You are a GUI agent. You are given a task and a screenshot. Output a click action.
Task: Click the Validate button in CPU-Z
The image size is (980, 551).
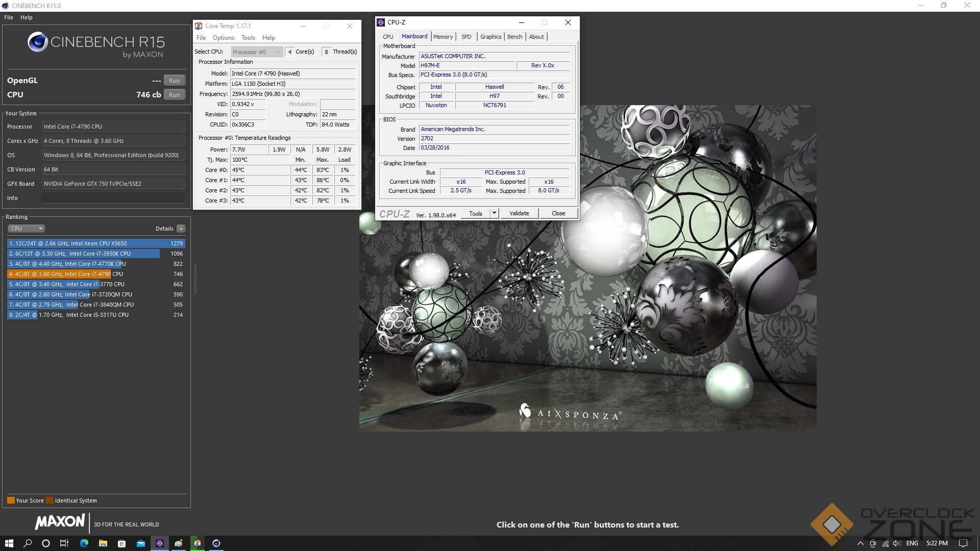pos(519,213)
